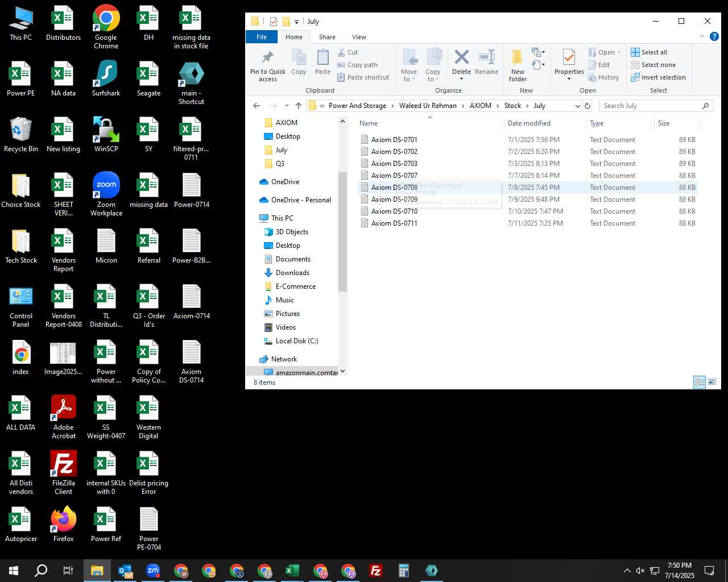728x582 pixels.
Task: Expand the address bar history dropdown
Action: [x=577, y=106]
